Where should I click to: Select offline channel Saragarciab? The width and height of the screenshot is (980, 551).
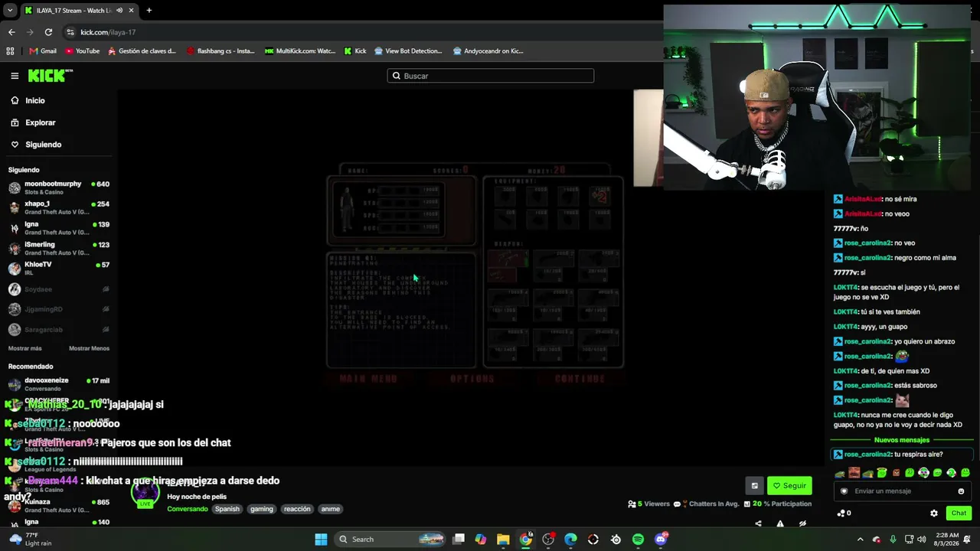59,329
